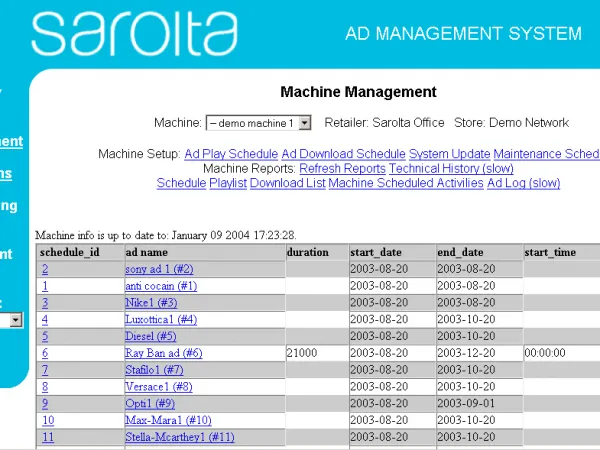Open the Download List

(287, 183)
